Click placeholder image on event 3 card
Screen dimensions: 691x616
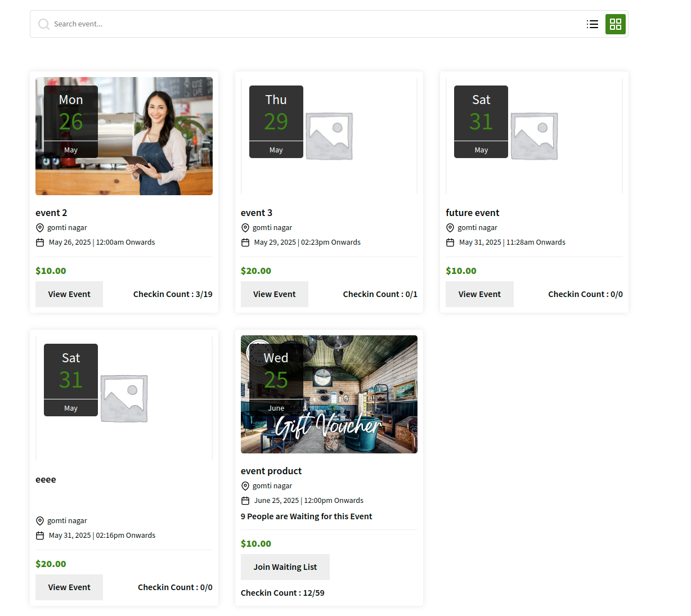[329, 136]
